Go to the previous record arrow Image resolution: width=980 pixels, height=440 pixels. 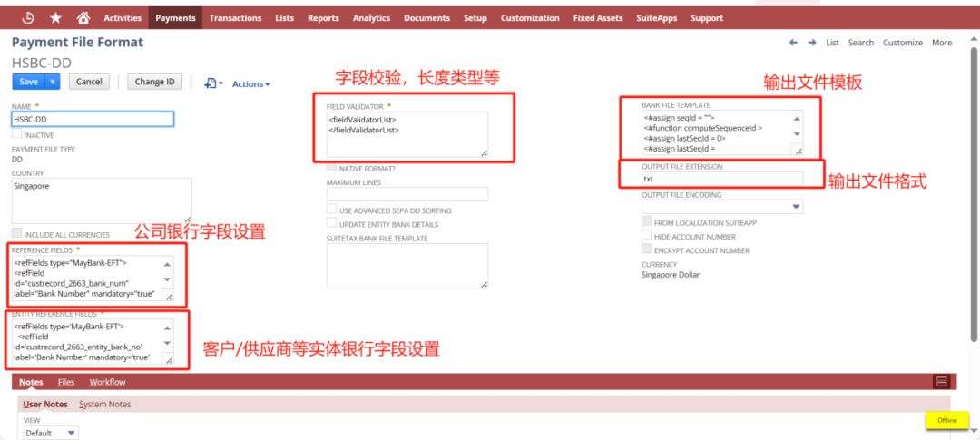coord(793,43)
